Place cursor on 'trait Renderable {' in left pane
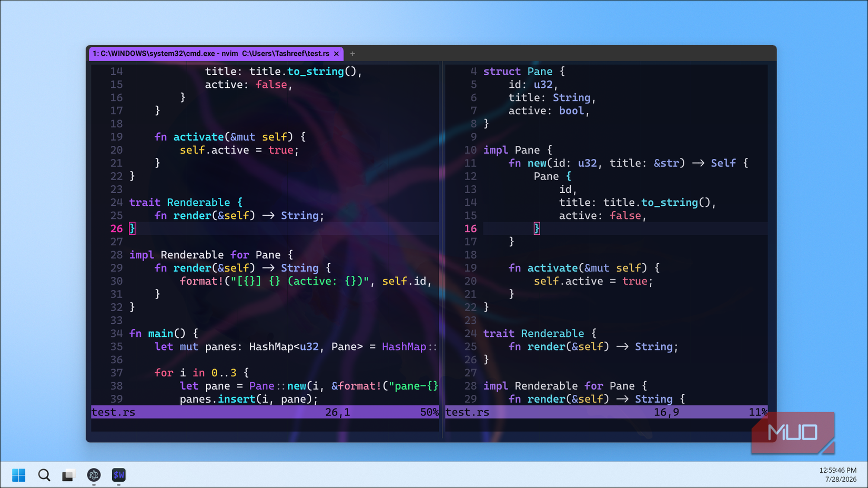Image resolution: width=868 pixels, height=488 pixels. click(x=186, y=203)
